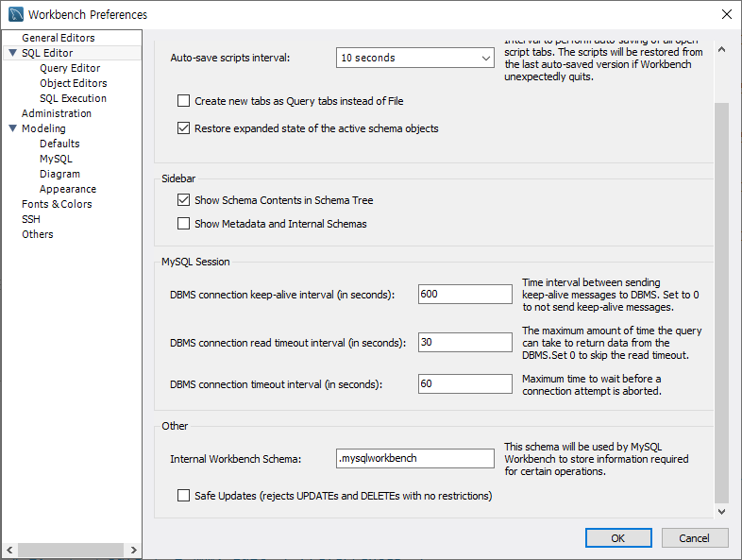The height and width of the screenshot is (560, 742).
Task: Enable Show Metadata and Internal Schemas
Action: [x=183, y=224]
